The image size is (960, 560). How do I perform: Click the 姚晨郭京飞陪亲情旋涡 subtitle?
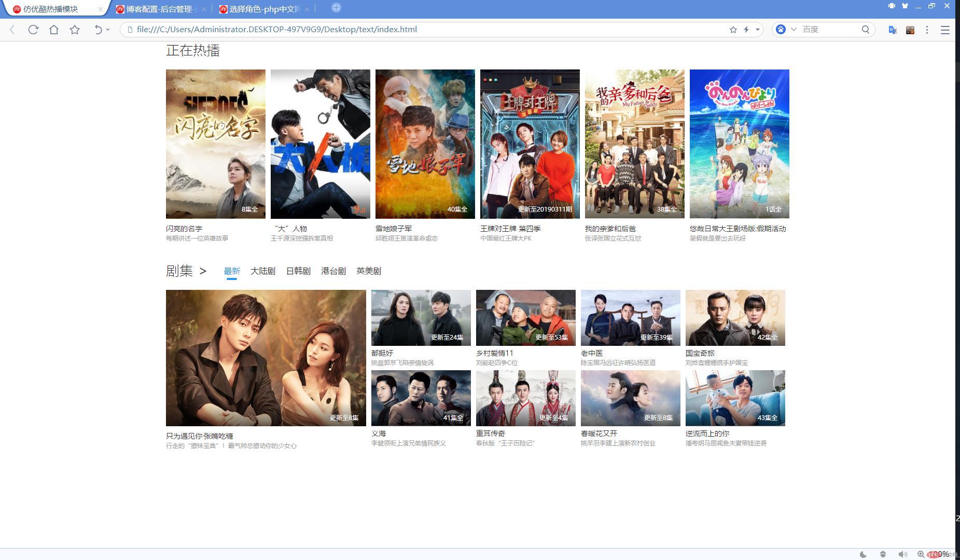[402, 363]
